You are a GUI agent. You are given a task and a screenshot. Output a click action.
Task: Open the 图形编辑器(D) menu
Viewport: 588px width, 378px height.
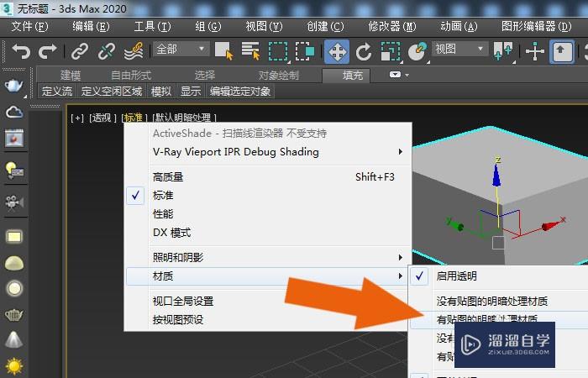[x=537, y=26]
